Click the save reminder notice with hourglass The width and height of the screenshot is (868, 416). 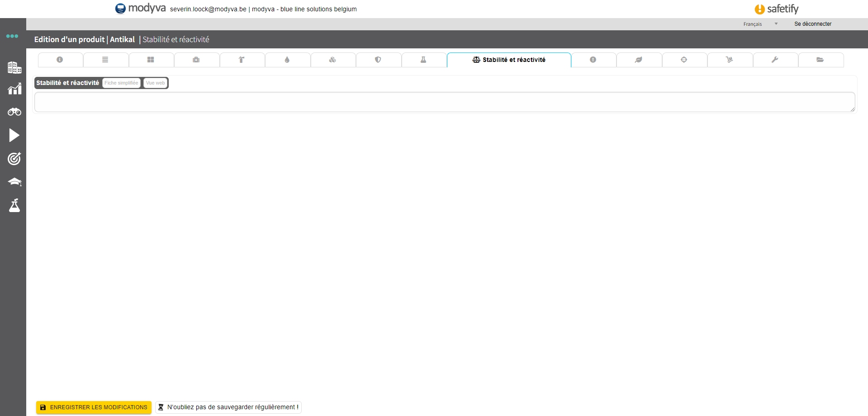228,407
